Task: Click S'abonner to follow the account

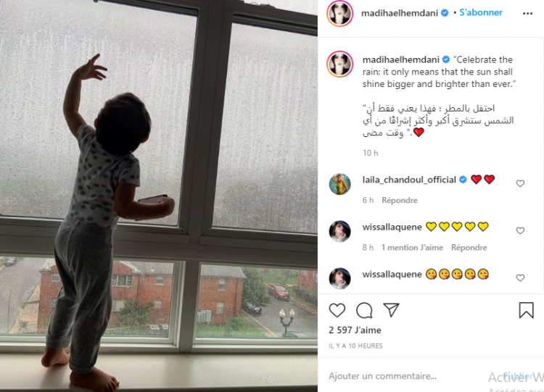Action: 480,12
